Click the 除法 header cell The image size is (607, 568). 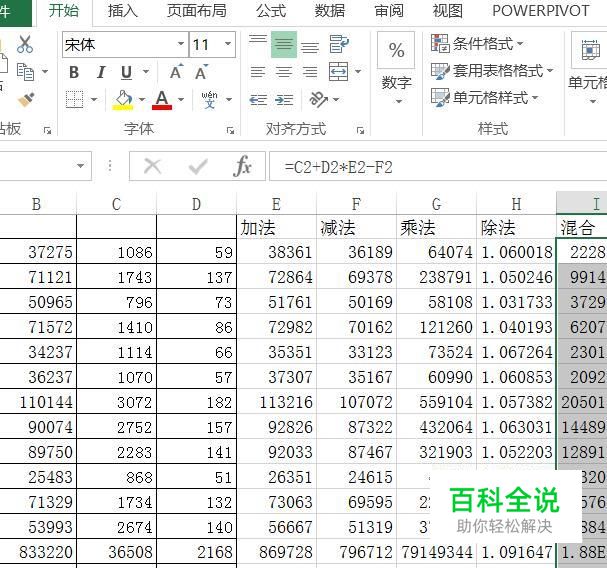(516, 227)
